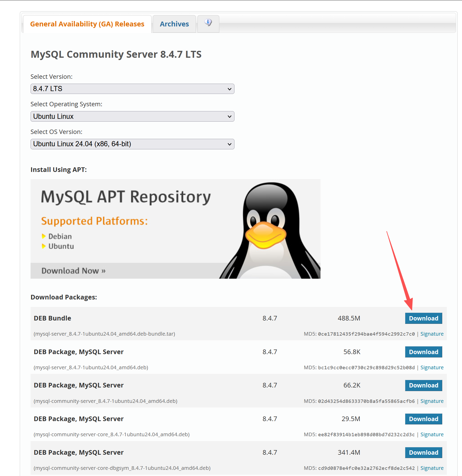Download the 29.5M server-core package

[423, 419]
